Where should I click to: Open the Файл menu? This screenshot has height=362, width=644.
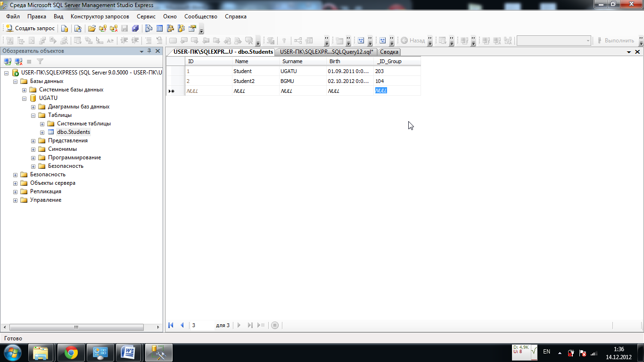pyautogui.click(x=13, y=16)
